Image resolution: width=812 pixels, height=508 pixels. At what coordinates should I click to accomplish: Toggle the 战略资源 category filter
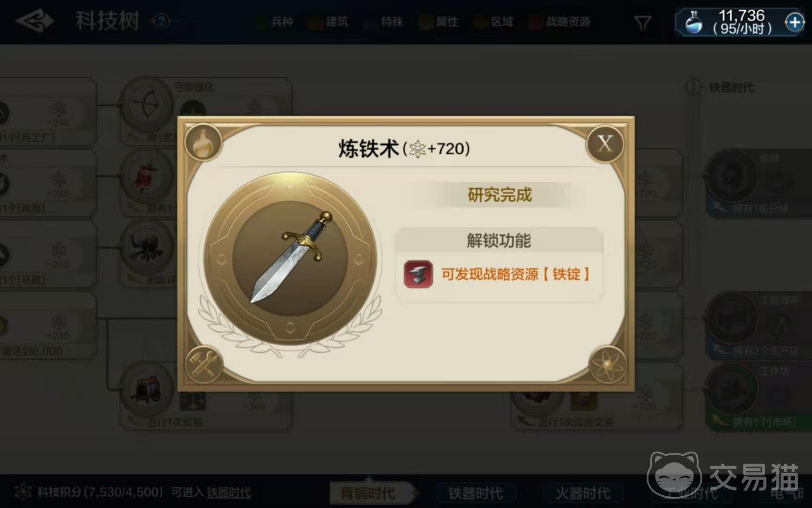pyautogui.click(x=560, y=22)
